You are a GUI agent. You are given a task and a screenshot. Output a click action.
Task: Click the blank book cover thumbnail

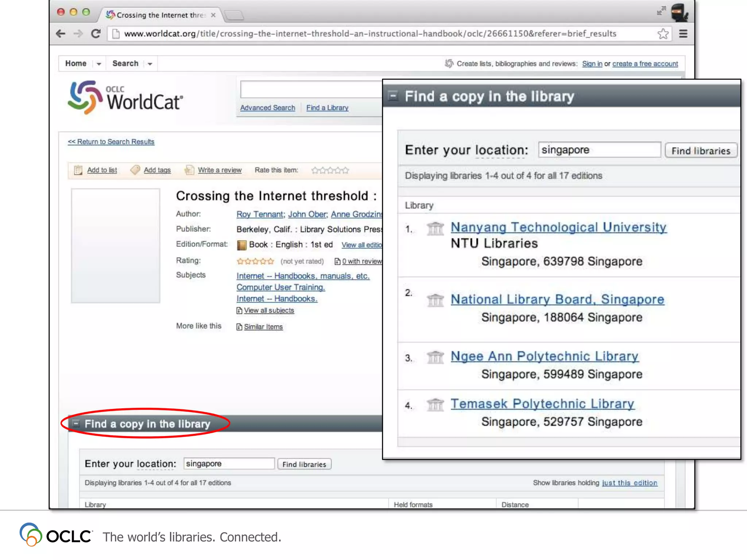point(116,246)
